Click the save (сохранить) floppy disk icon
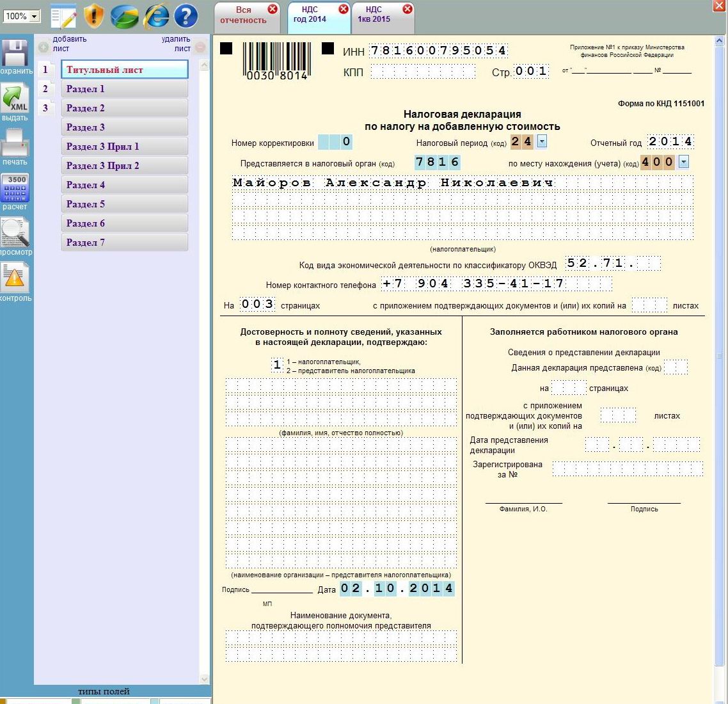The image size is (728, 704). click(15, 53)
